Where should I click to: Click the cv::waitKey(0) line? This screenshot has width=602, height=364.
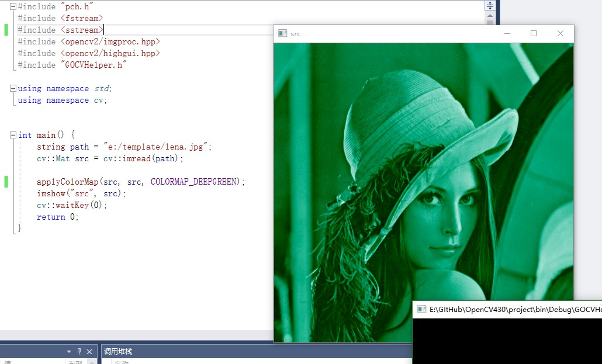pyautogui.click(x=72, y=205)
